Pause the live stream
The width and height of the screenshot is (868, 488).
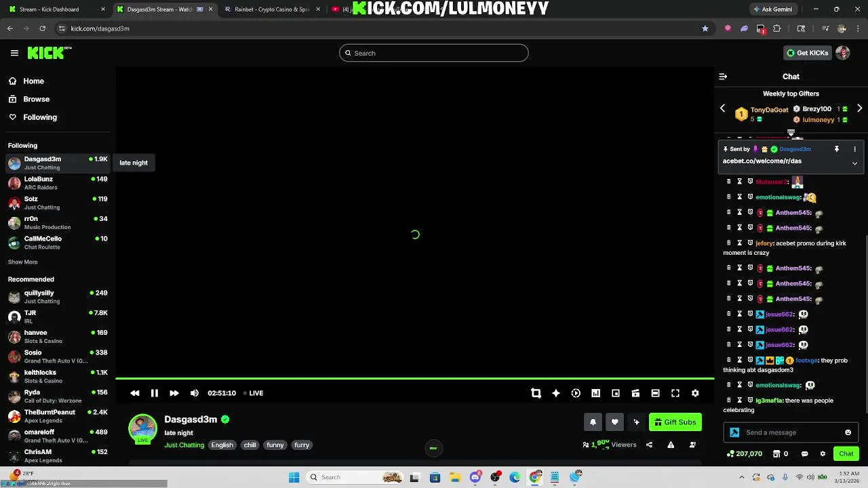click(x=154, y=393)
